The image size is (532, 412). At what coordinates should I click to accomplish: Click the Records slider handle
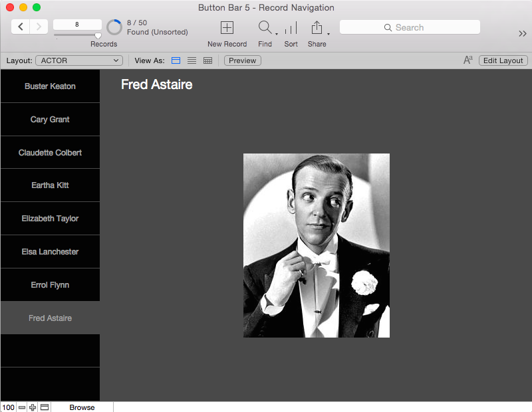pyautogui.click(x=98, y=36)
